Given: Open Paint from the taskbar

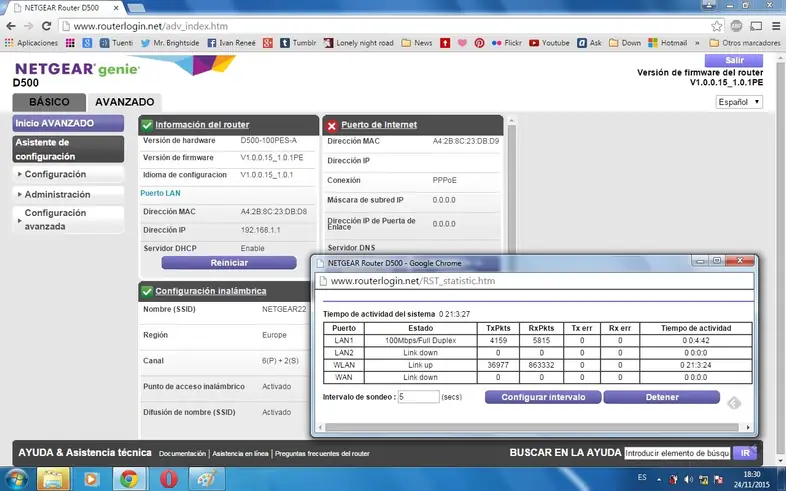Looking at the screenshot, I should point(207,479).
